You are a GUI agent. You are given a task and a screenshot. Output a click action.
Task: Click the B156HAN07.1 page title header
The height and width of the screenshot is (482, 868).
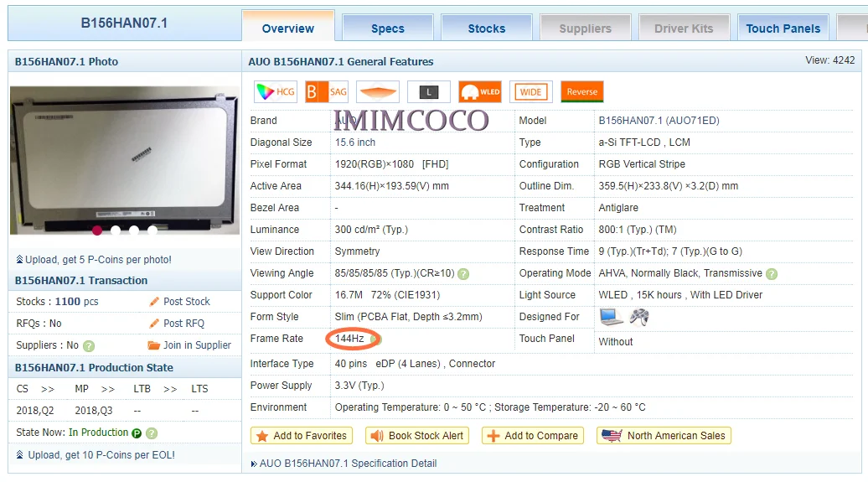pyautogui.click(x=124, y=23)
